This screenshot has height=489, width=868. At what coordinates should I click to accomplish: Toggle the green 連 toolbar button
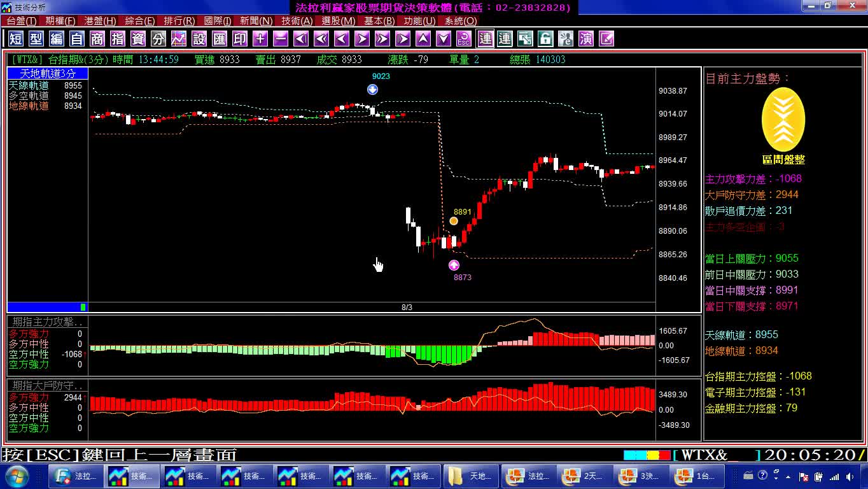505,39
